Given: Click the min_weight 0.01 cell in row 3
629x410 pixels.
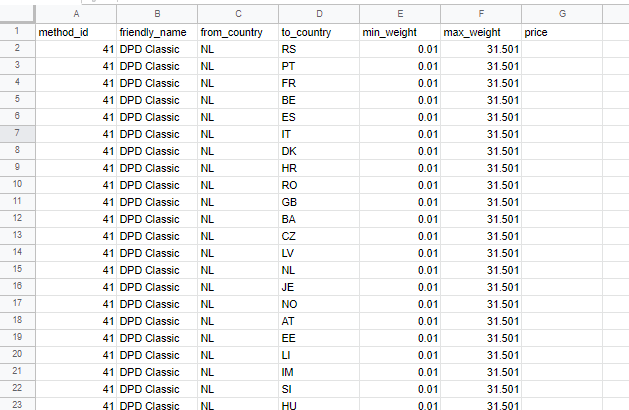Looking at the screenshot, I should click(x=400, y=66).
